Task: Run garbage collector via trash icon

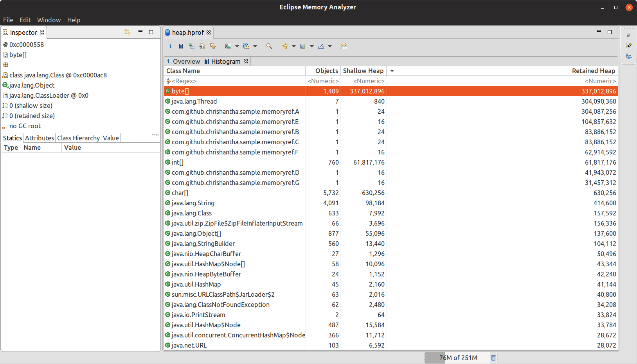Action: [493, 358]
